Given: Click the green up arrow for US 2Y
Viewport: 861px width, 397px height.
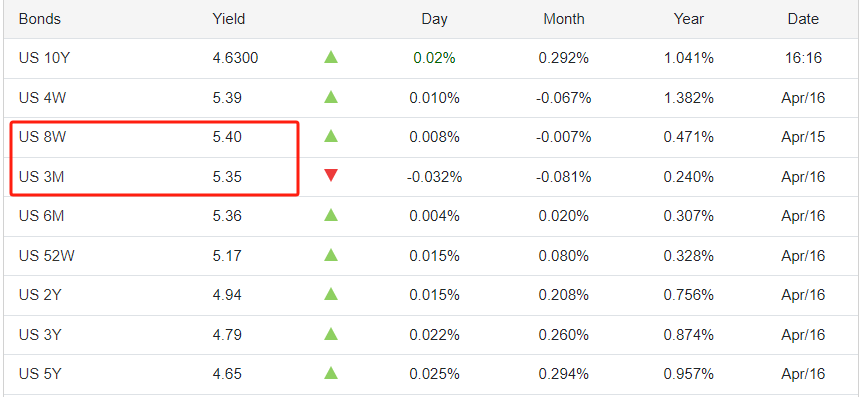Looking at the screenshot, I should [x=331, y=294].
